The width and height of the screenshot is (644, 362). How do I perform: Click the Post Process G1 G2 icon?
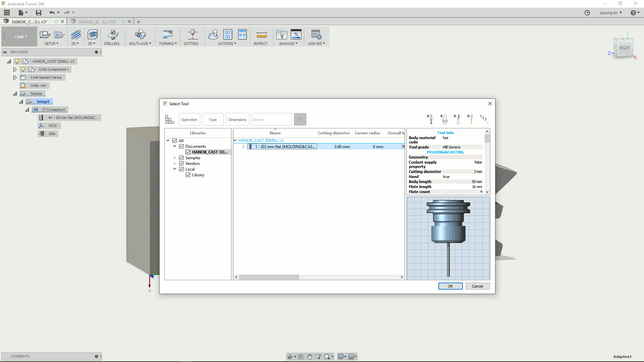tap(228, 35)
